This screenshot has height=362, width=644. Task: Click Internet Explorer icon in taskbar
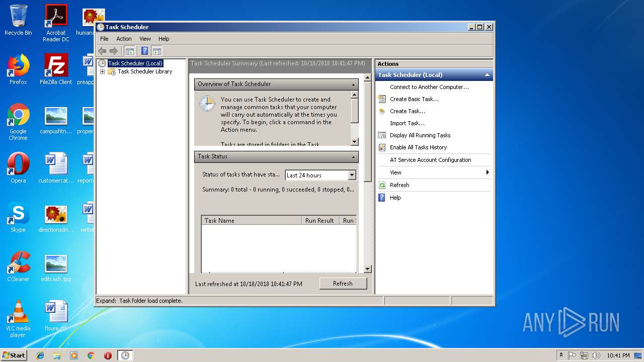pyautogui.click(x=40, y=355)
